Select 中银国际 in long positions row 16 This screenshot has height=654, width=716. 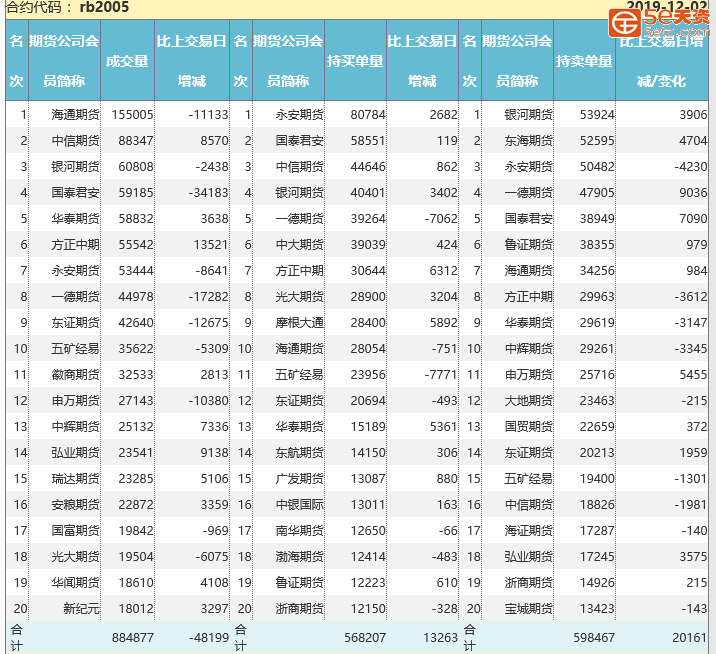(x=300, y=505)
